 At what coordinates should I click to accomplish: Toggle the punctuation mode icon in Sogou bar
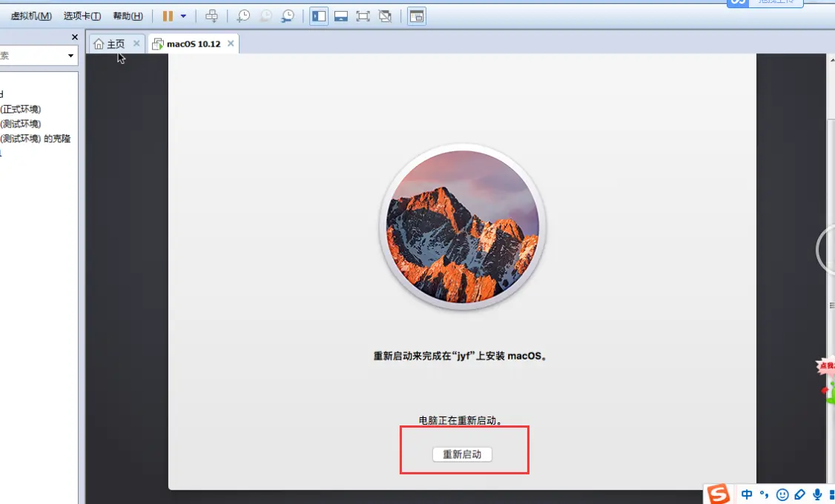764,494
